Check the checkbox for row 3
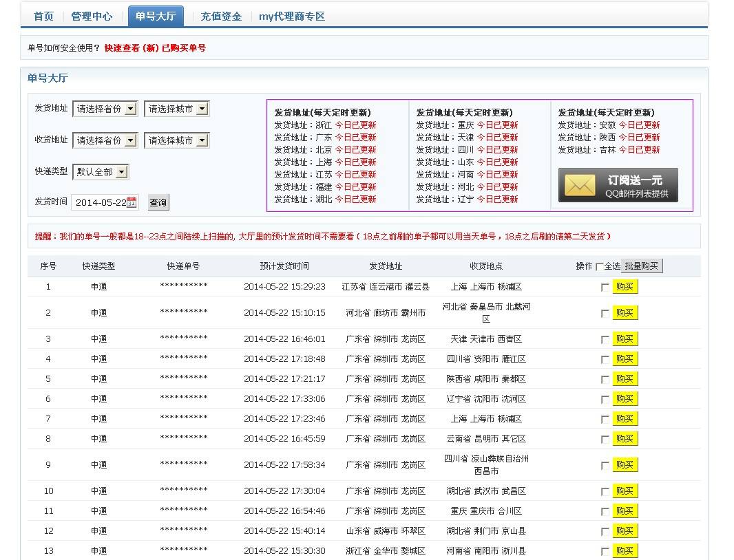The height and width of the screenshot is (560, 734). (605, 340)
